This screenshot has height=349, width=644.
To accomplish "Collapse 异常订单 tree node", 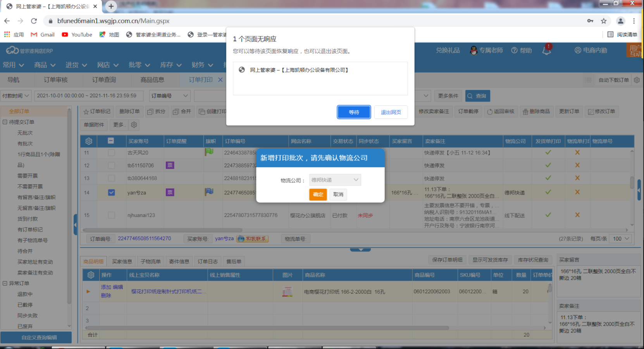I will coord(5,283).
